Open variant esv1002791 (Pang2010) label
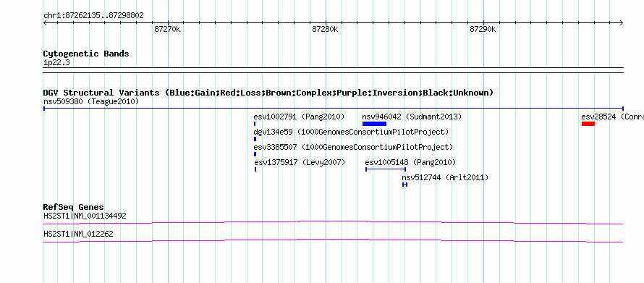This screenshot has height=283, width=644. pos(299,117)
